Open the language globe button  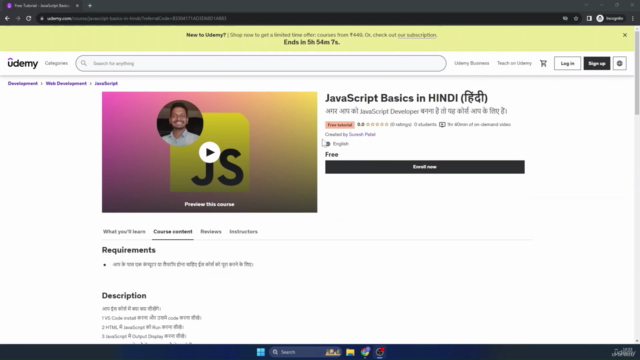click(620, 63)
